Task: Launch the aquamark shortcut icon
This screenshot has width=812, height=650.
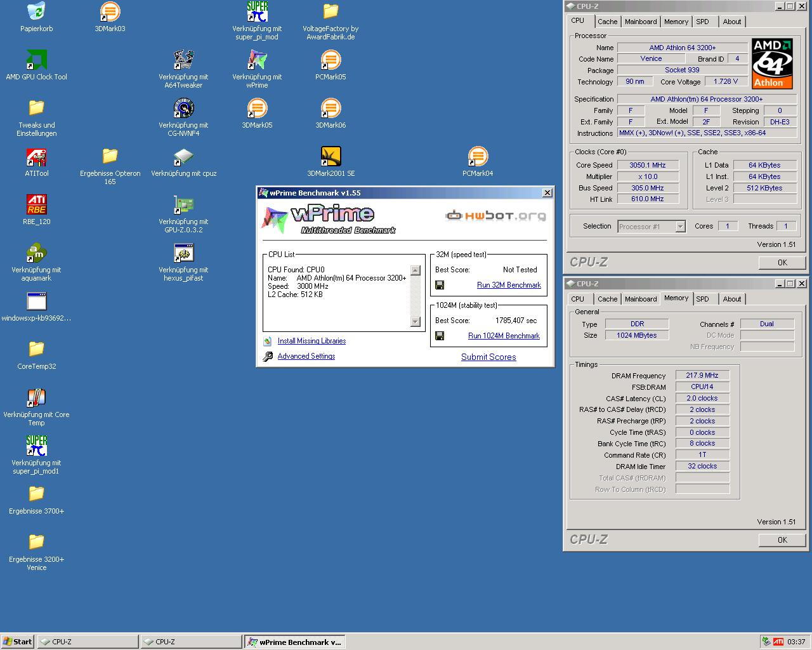Action: pyautogui.click(x=36, y=253)
